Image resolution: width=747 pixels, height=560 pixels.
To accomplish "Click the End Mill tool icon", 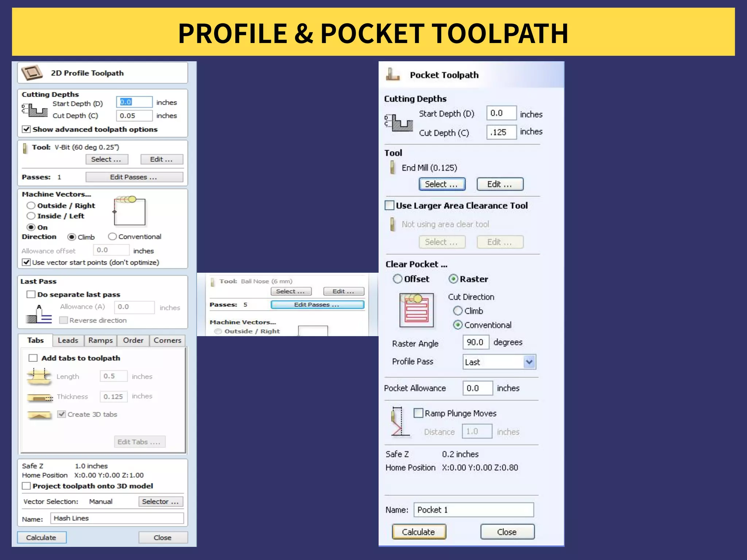I will 392,167.
